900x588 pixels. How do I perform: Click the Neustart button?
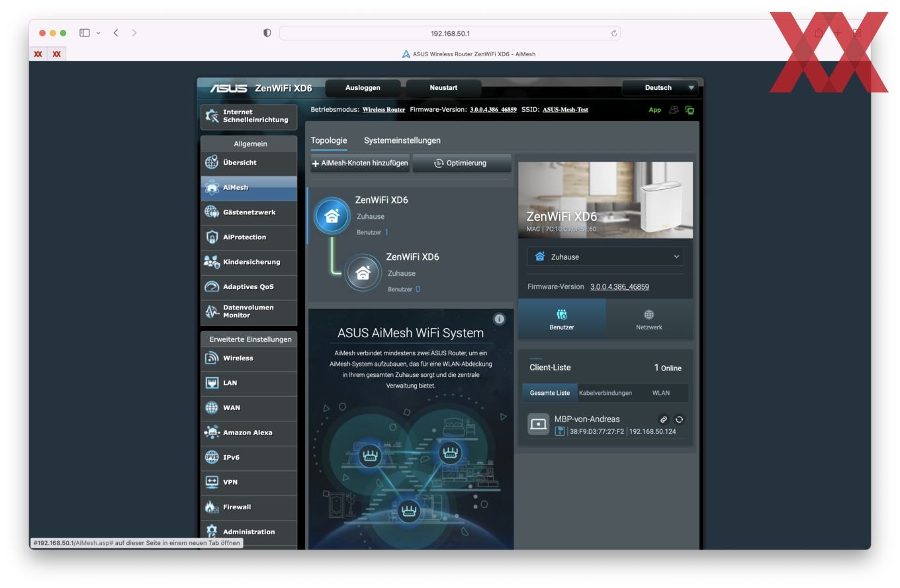point(443,88)
